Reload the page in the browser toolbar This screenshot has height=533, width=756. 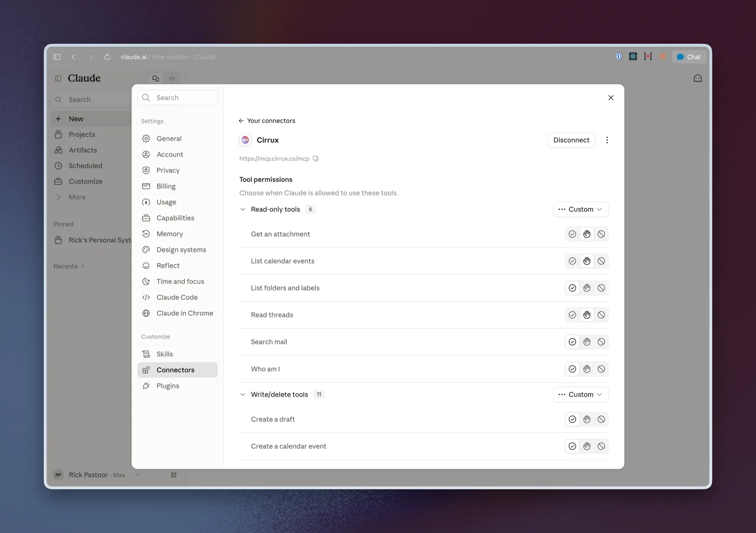[x=107, y=57]
